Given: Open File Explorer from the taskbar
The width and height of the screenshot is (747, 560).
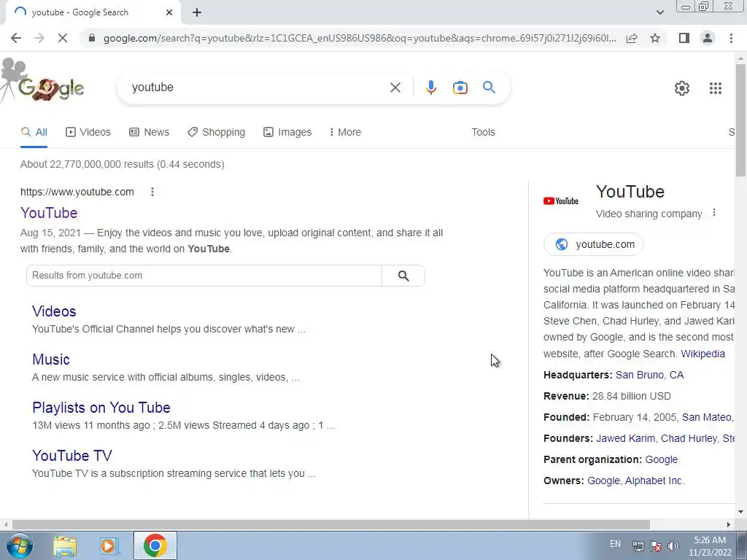Looking at the screenshot, I should point(65,545).
